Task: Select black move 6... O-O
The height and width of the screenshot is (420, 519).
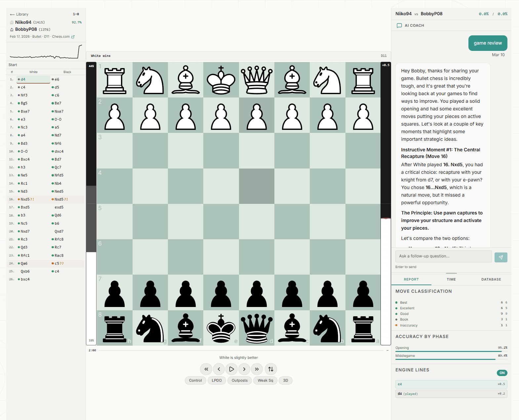Action: pos(67,119)
